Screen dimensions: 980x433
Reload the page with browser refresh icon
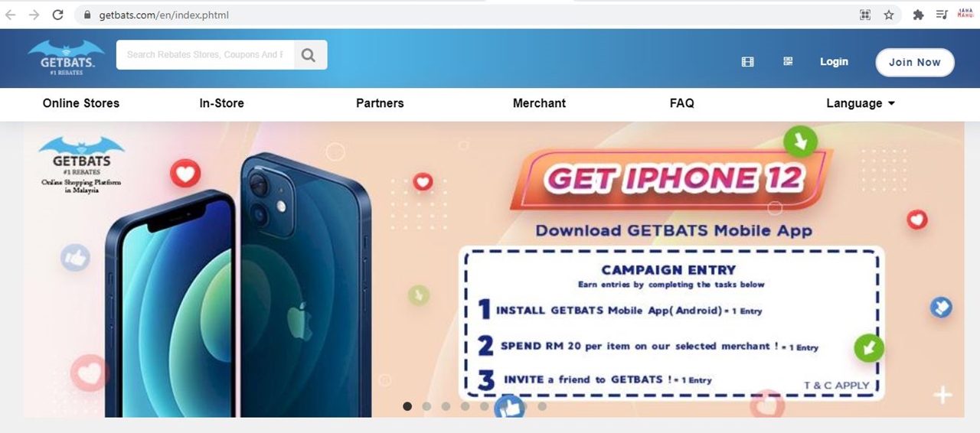pyautogui.click(x=57, y=15)
